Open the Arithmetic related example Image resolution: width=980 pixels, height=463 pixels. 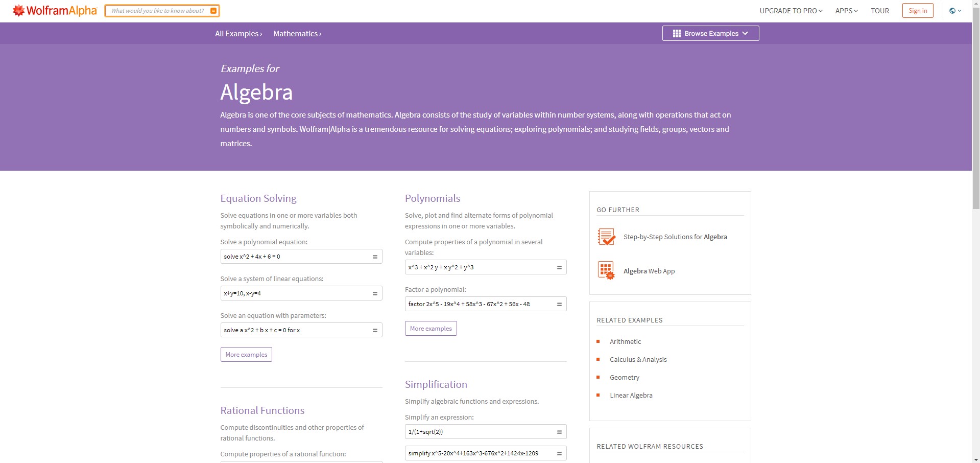click(625, 341)
